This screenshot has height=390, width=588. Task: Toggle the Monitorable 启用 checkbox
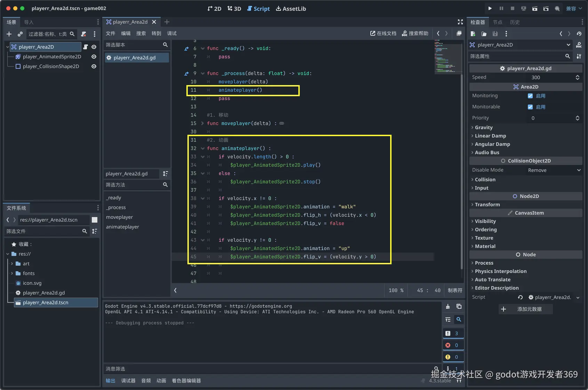[x=530, y=107]
